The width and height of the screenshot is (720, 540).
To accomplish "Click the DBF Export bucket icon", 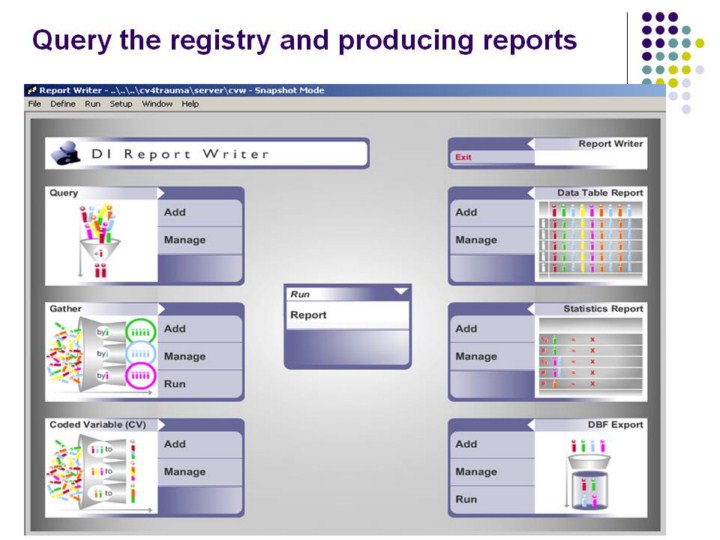I will click(589, 474).
